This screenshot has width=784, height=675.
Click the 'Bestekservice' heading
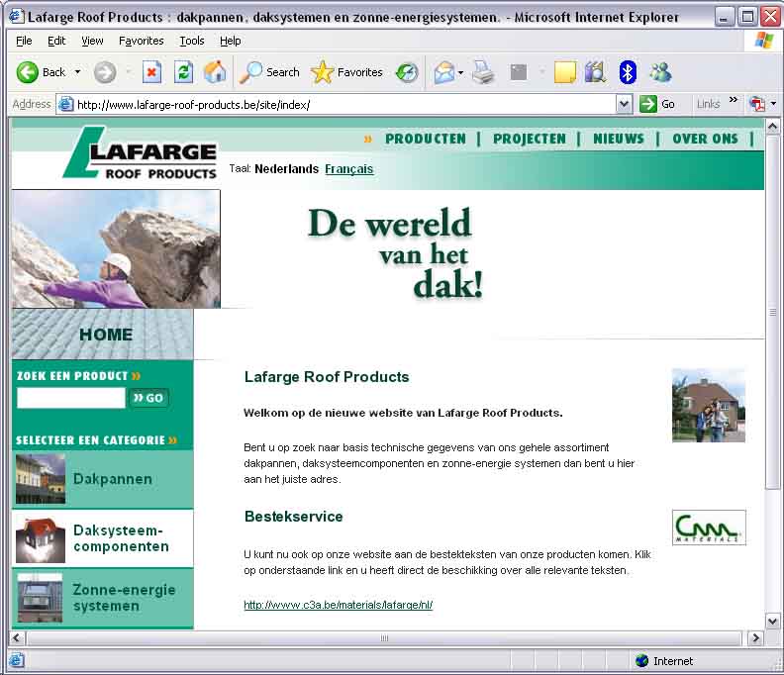(293, 517)
